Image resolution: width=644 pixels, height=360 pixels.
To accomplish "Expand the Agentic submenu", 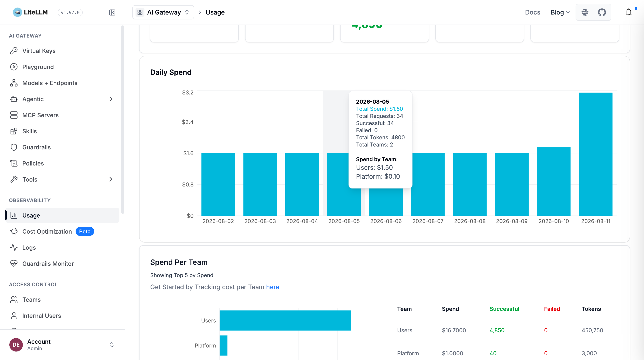I will 111,99.
